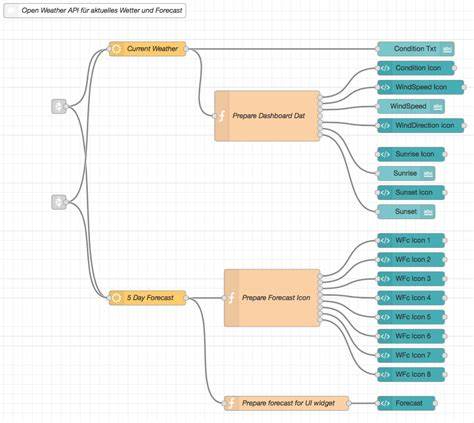Click the template code icon on Condition Icon

385,68
